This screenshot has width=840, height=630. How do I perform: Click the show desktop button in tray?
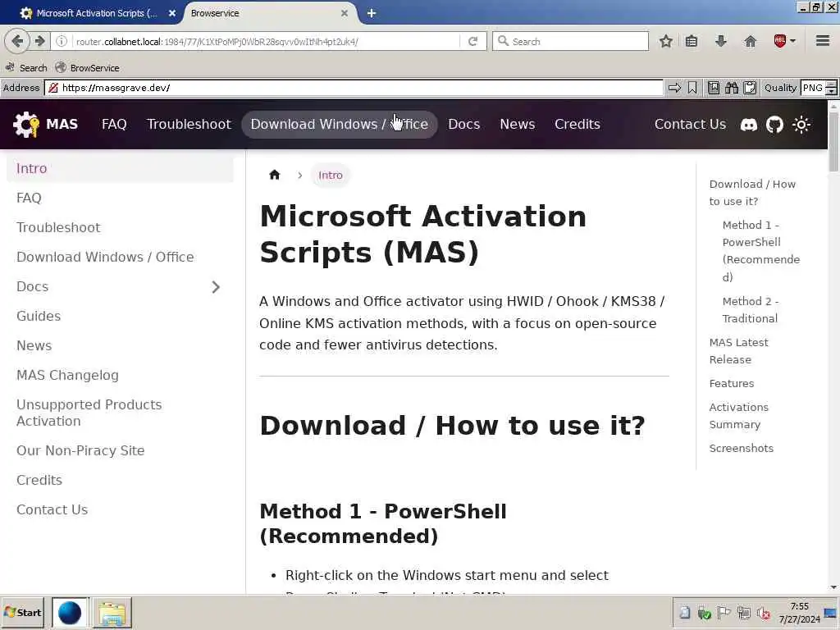[x=830, y=613]
